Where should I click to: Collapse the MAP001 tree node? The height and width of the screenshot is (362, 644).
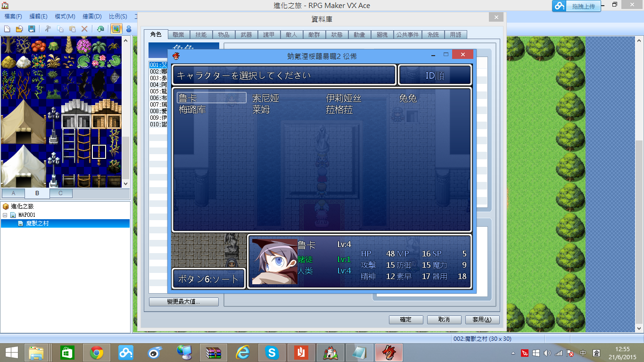[5, 215]
